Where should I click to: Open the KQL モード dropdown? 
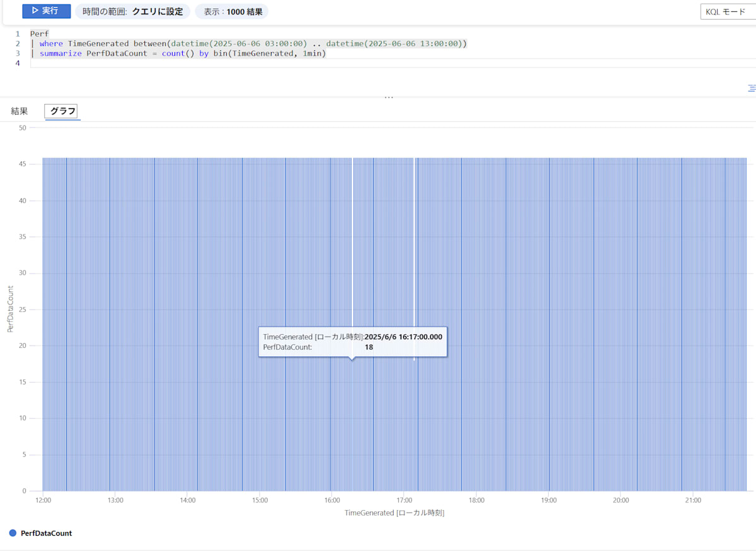[728, 11]
